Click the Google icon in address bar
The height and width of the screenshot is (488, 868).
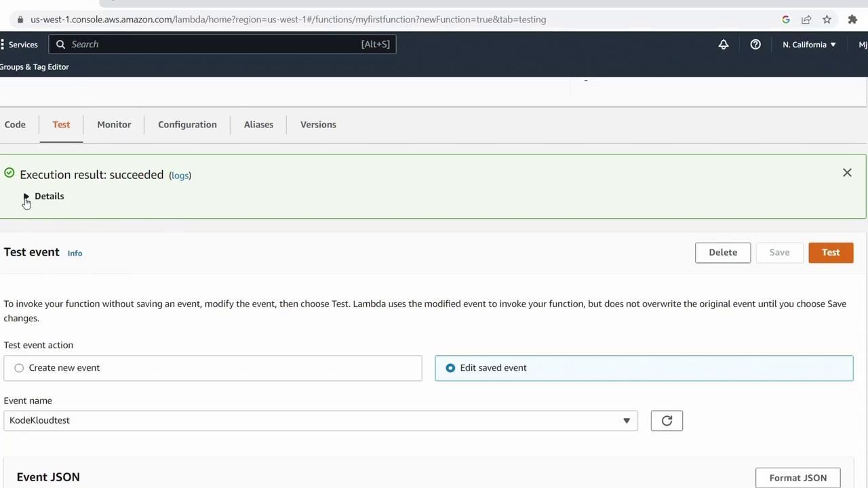click(786, 20)
